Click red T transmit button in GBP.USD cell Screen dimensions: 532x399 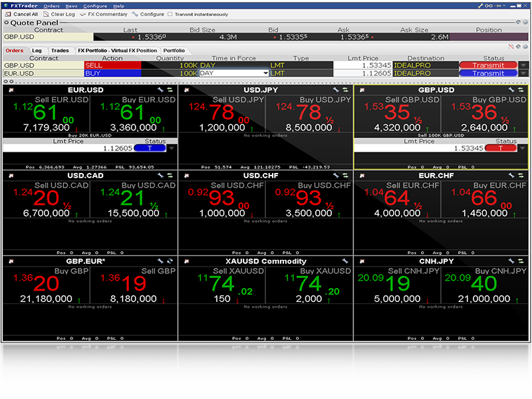(x=501, y=148)
